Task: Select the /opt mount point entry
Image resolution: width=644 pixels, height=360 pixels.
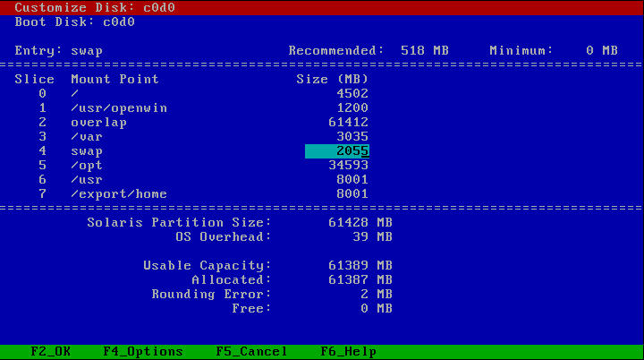Action: click(87, 166)
